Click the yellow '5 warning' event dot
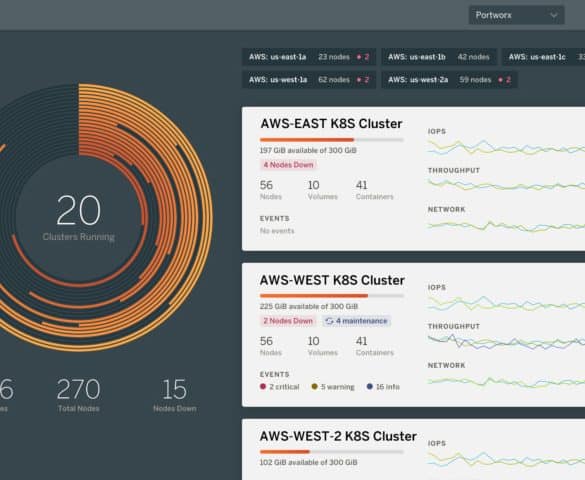Image resolution: width=585 pixels, height=480 pixels. (x=314, y=386)
